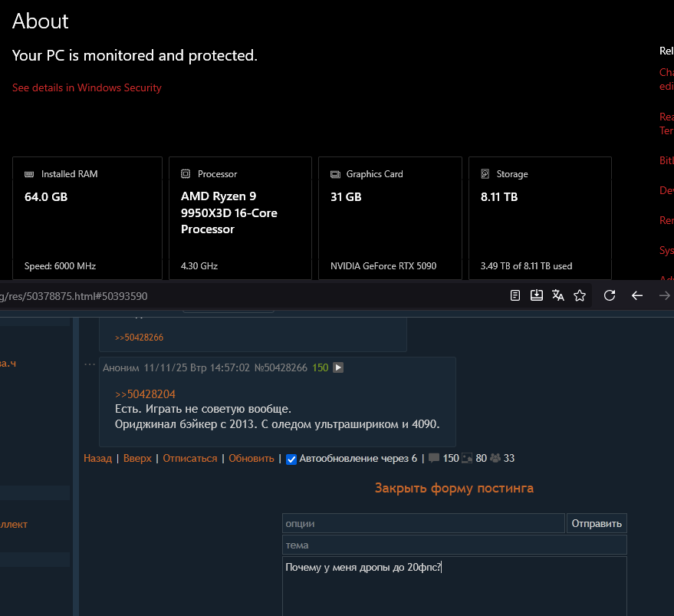674x616 pixels.
Task: Focus the тема subject field
Action: click(x=455, y=545)
